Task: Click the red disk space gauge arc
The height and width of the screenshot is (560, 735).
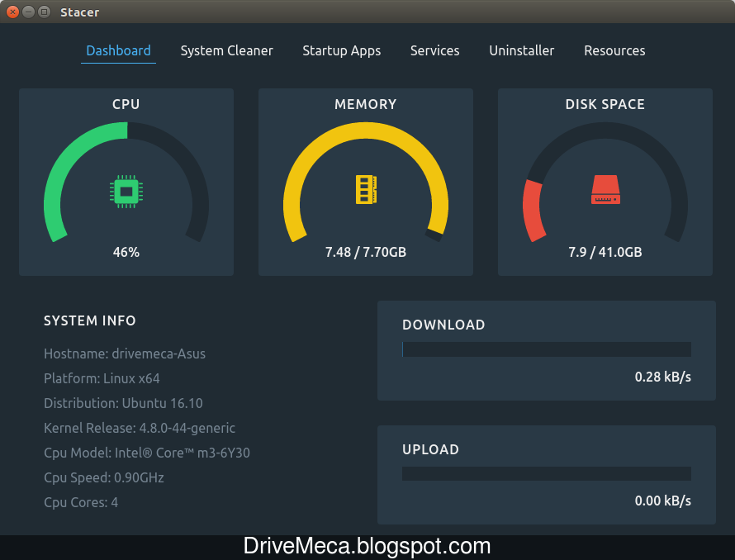Action: click(x=531, y=206)
